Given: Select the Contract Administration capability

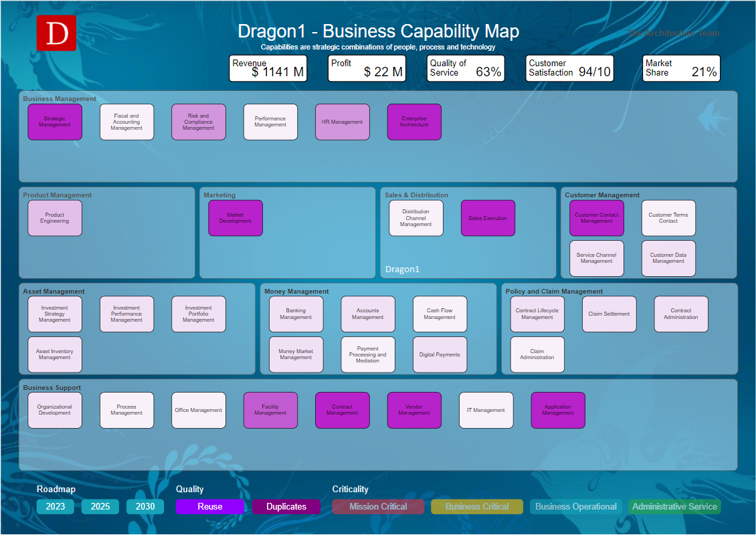Looking at the screenshot, I should (681, 314).
